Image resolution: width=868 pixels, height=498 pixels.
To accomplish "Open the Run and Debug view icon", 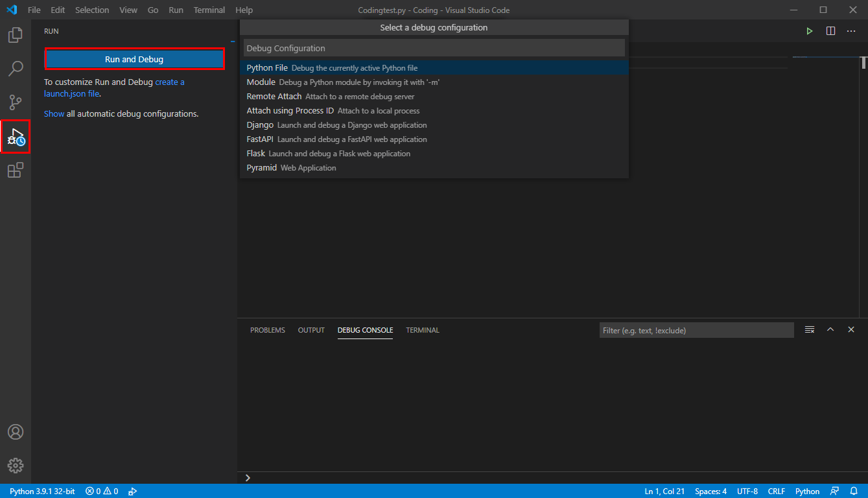I will pos(16,136).
